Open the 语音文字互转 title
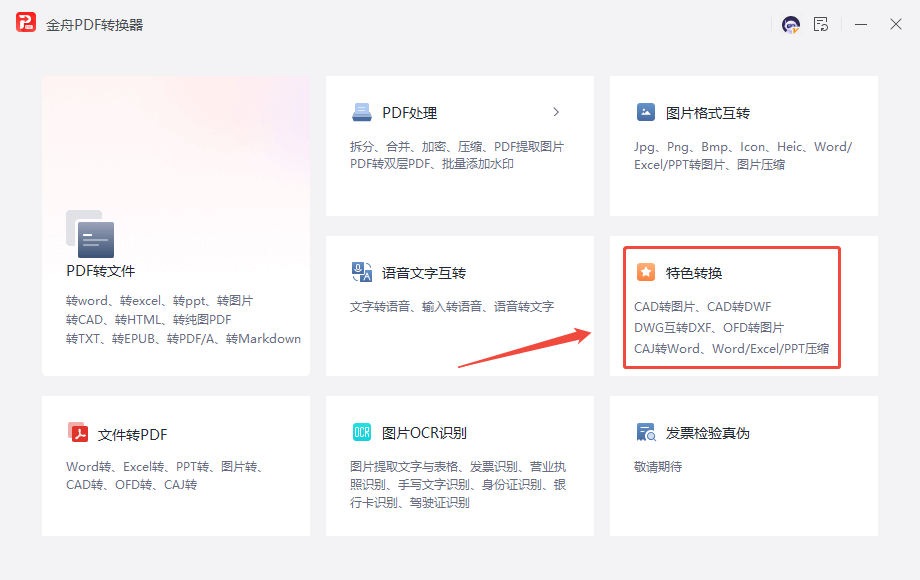Image resolution: width=920 pixels, height=580 pixels. click(x=424, y=273)
